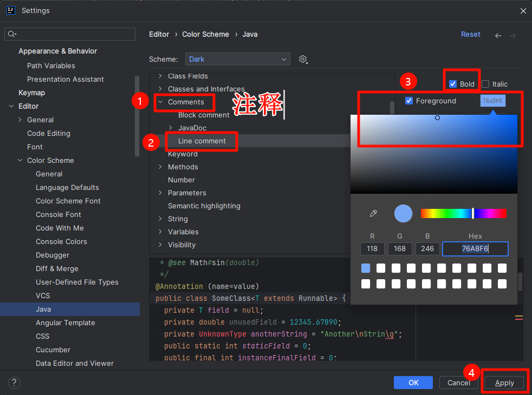Toggle the Bold checkbox

point(452,84)
